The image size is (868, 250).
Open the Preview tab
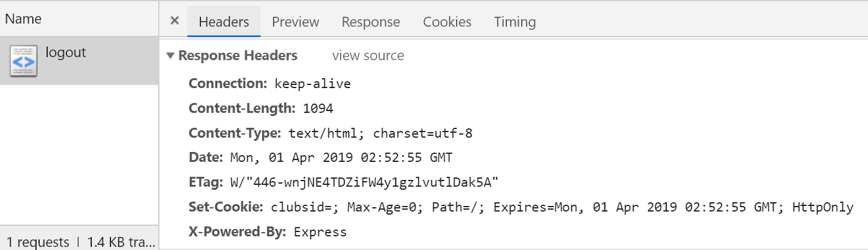point(295,22)
